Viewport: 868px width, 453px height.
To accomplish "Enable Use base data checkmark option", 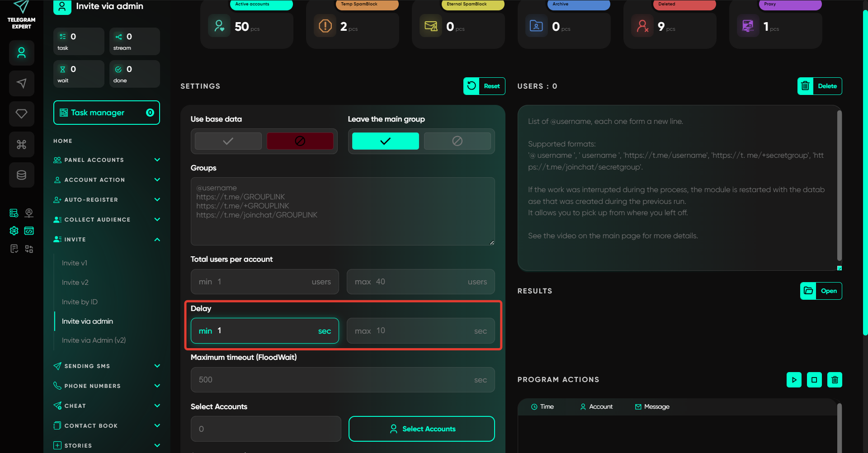I will (x=228, y=141).
